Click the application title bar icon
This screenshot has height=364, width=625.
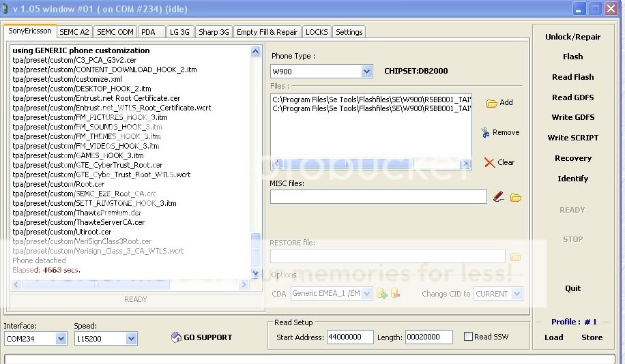(x=5, y=9)
